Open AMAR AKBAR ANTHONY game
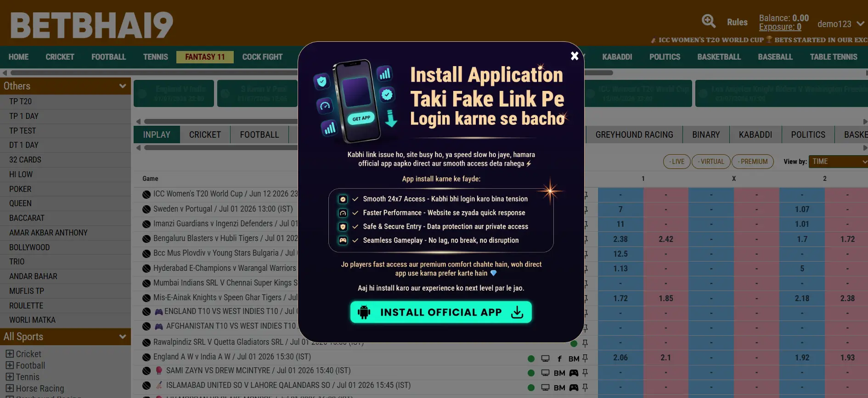 (65, 233)
